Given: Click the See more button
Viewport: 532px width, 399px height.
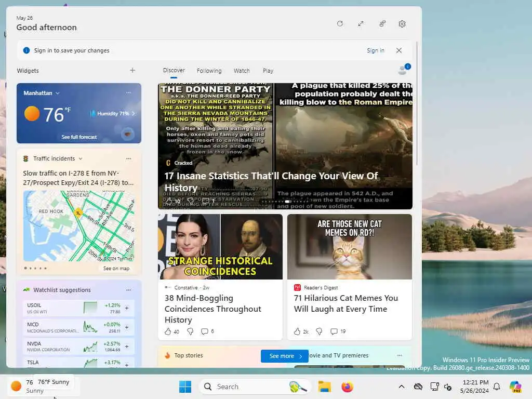Looking at the screenshot, I should click(285, 356).
